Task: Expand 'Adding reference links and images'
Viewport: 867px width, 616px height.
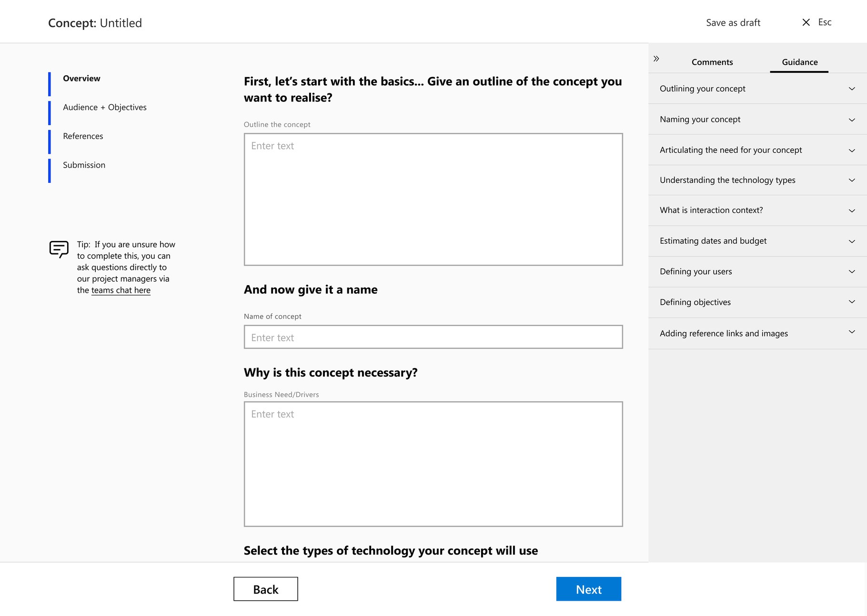Action: (757, 333)
